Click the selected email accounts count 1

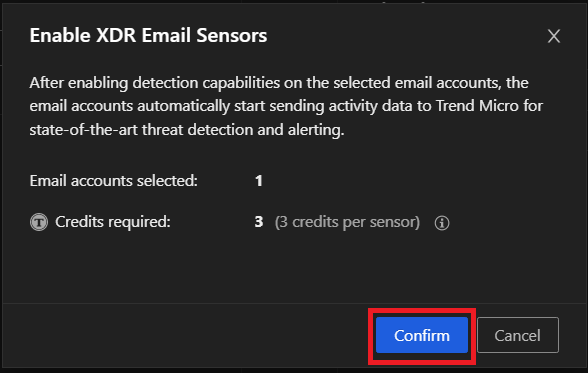click(x=259, y=181)
